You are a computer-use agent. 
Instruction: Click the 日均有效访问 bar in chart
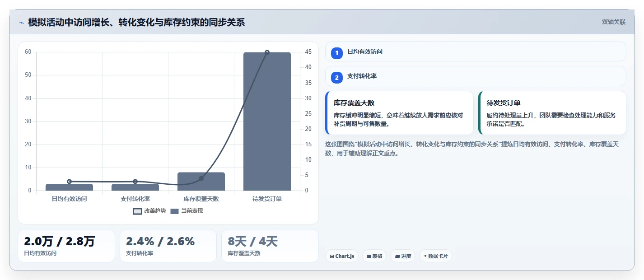(69, 187)
